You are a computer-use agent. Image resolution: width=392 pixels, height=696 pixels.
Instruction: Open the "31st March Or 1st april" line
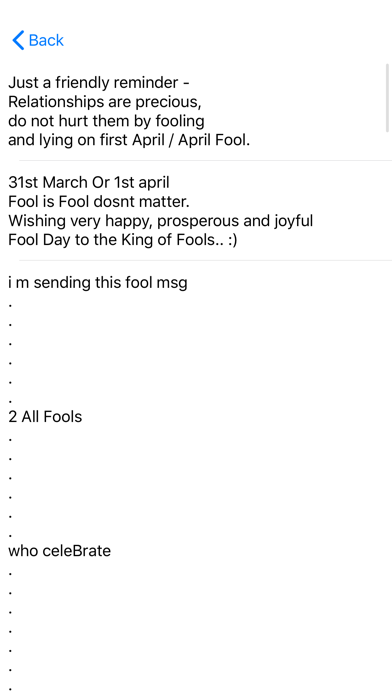pos(89,182)
